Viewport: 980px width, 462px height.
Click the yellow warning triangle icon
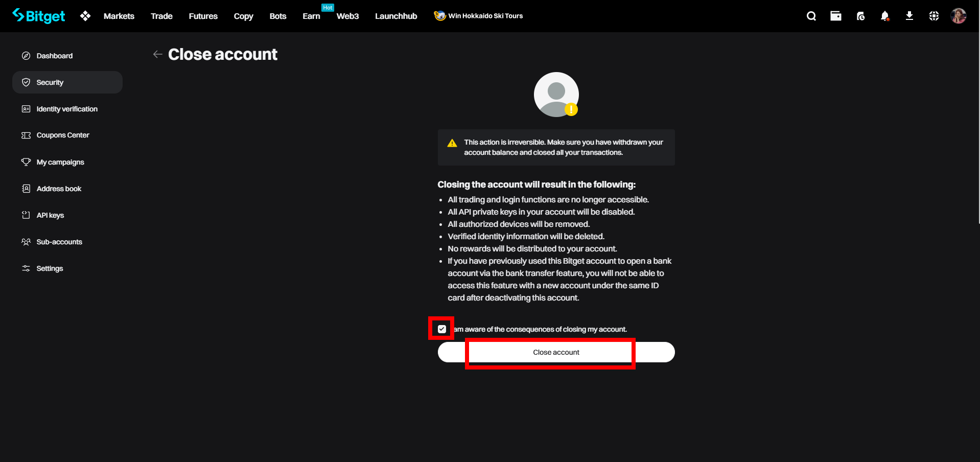coord(452,143)
